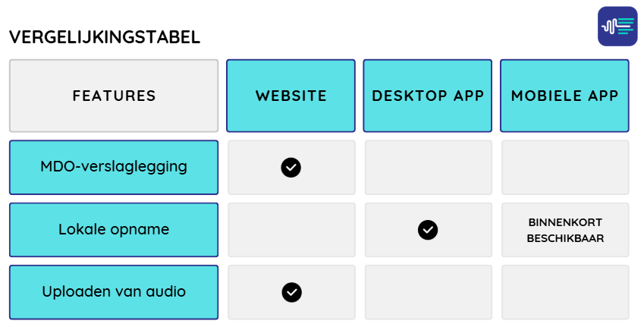Screen dimensions: 644x327
Task: Select the Desktop App column header
Action: (x=428, y=96)
